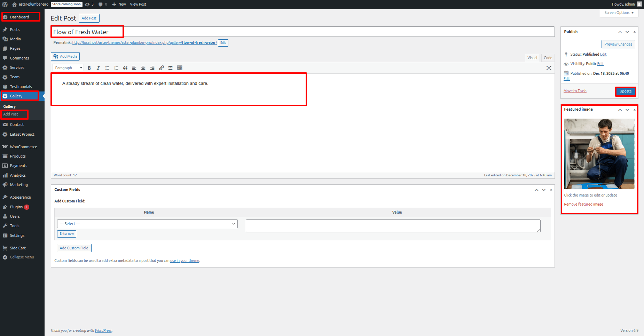
Task: Enable distraction-free writing mode
Action: (x=549, y=68)
